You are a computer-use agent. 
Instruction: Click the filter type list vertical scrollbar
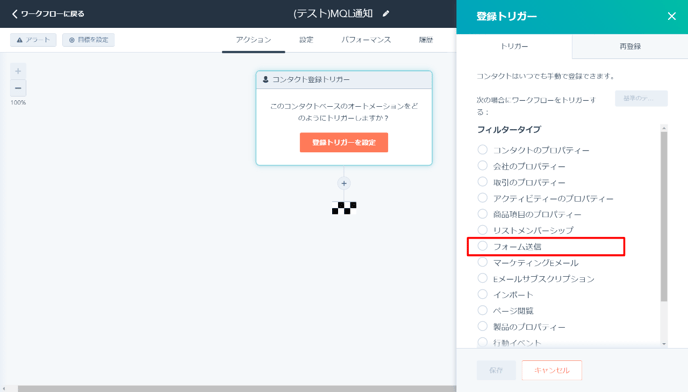point(664,216)
